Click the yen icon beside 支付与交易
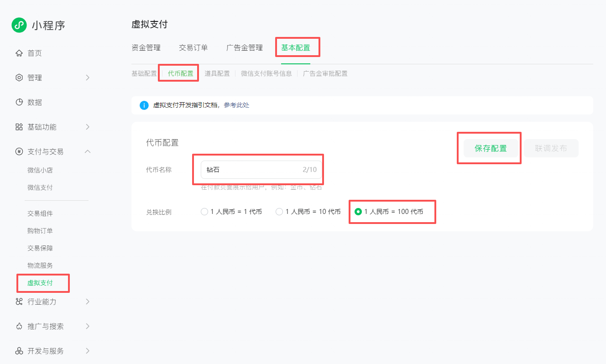The image size is (606, 364). (x=19, y=152)
